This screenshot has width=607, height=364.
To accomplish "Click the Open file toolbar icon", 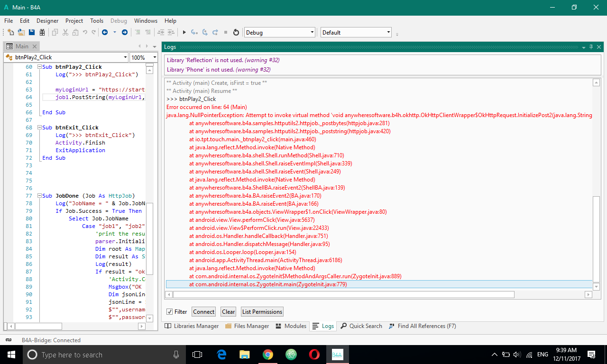I will point(21,32).
